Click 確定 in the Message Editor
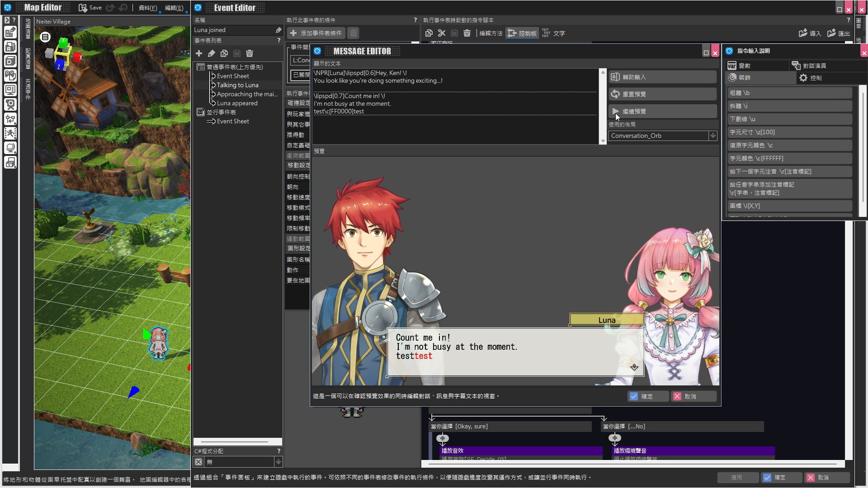The height and width of the screenshot is (488, 868). 647,396
